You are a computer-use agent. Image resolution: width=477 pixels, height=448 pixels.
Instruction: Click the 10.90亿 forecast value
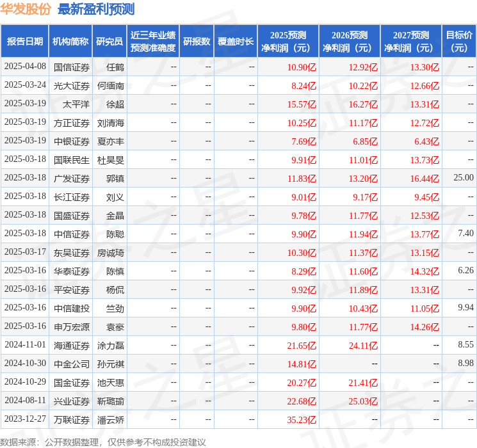pos(302,67)
